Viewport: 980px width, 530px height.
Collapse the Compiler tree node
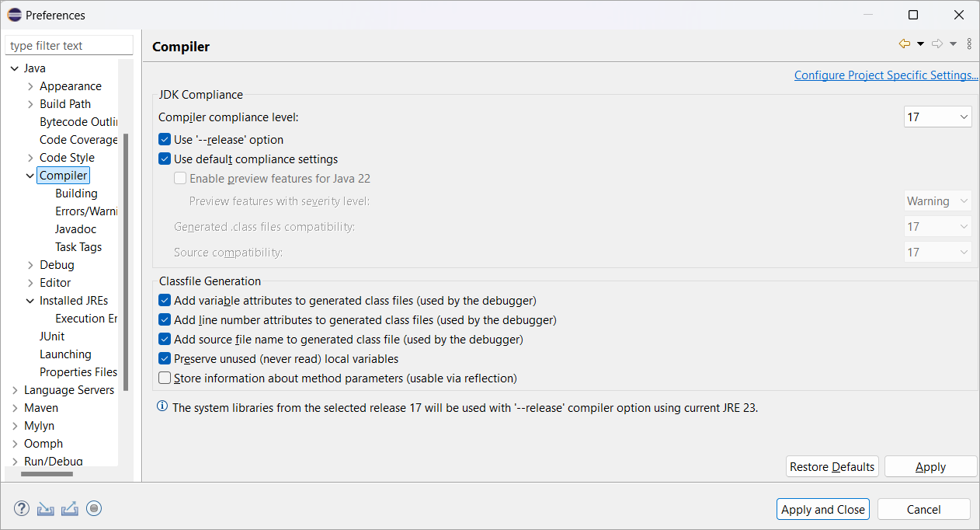(30, 176)
